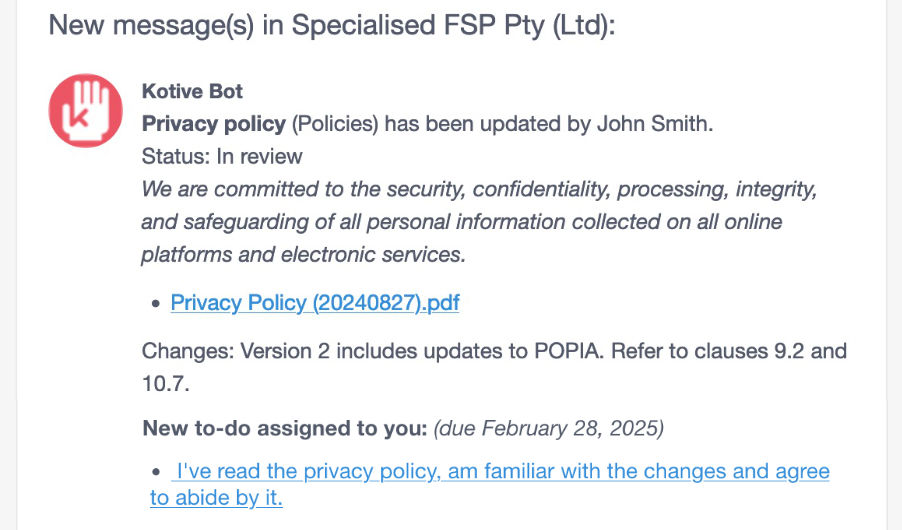Screen dimensions: 902x530
Task: Click the '(Policies)' category text
Action: tap(335, 124)
